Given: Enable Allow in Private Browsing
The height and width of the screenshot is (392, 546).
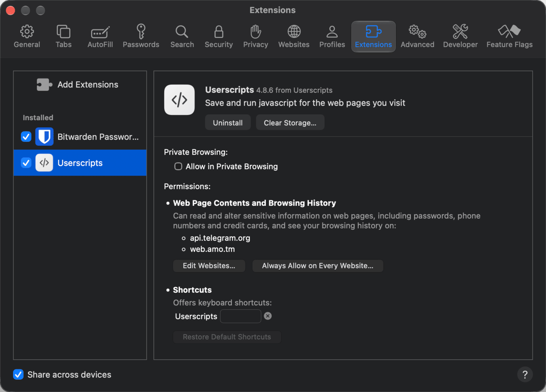Looking at the screenshot, I should coord(178,166).
